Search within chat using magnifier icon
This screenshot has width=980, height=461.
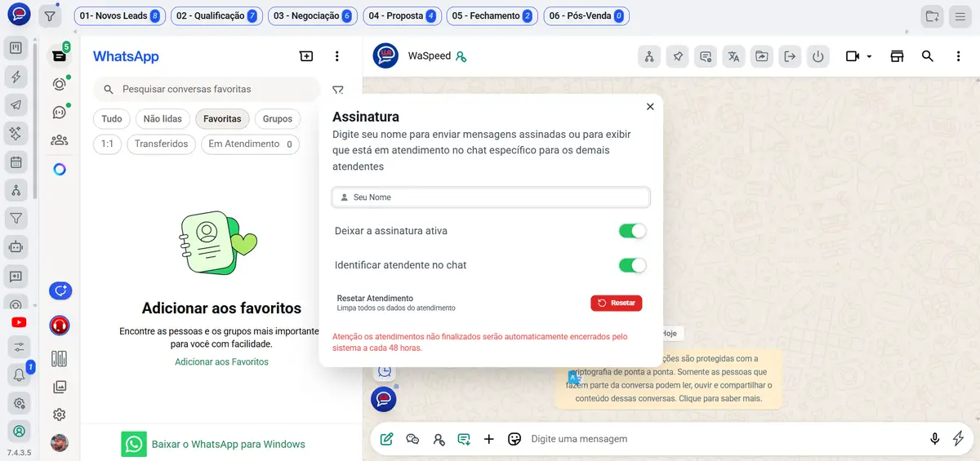pos(928,56)
